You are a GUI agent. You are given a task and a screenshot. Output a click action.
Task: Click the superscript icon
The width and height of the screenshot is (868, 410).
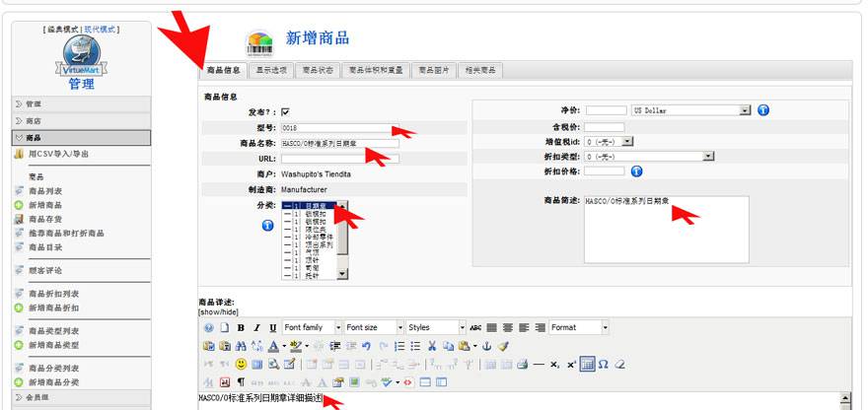571,364
